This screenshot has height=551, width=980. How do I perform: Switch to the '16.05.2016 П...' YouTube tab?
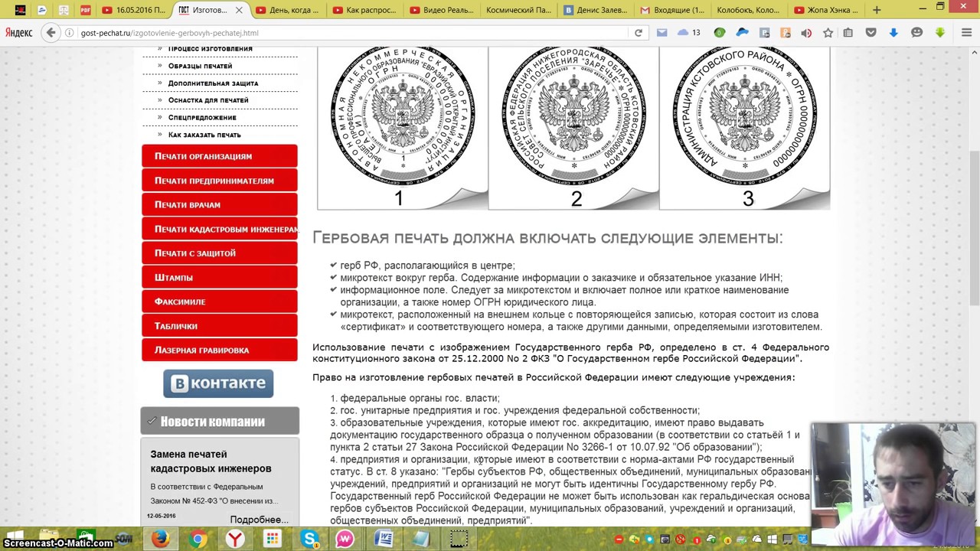pos(133,10)
